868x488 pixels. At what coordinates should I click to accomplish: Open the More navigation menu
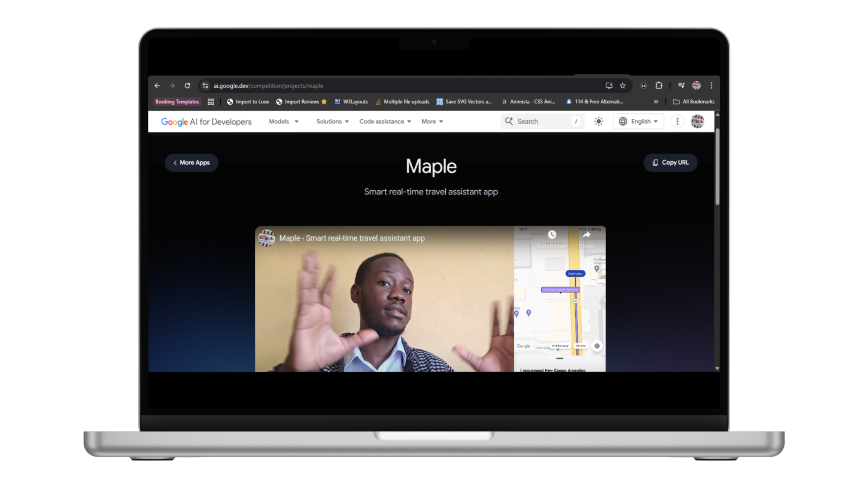pos(432,122)
